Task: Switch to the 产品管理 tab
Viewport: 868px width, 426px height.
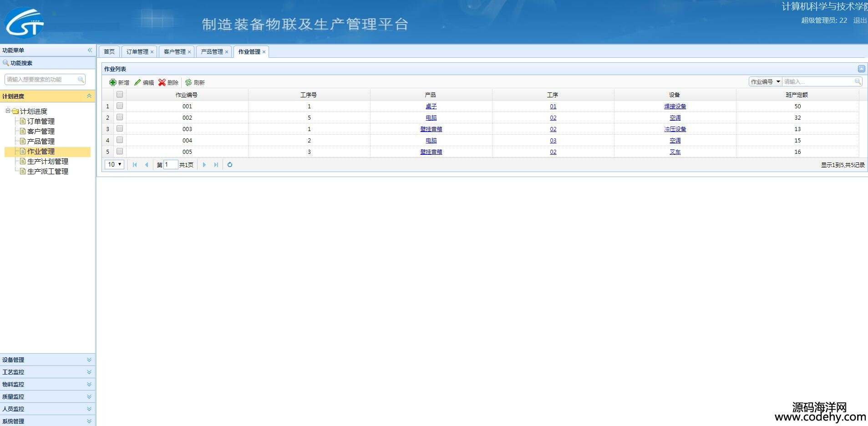Action: (212, 52)
